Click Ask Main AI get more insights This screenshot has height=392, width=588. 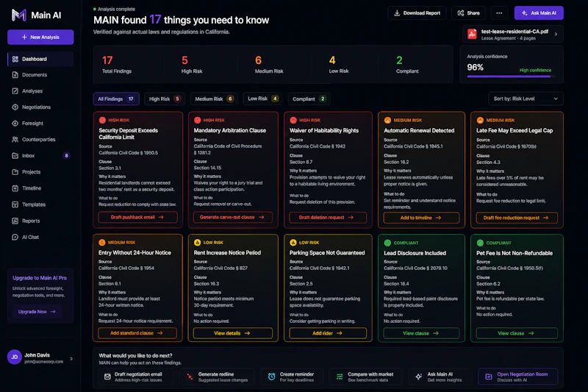click(x=440, y=377)
